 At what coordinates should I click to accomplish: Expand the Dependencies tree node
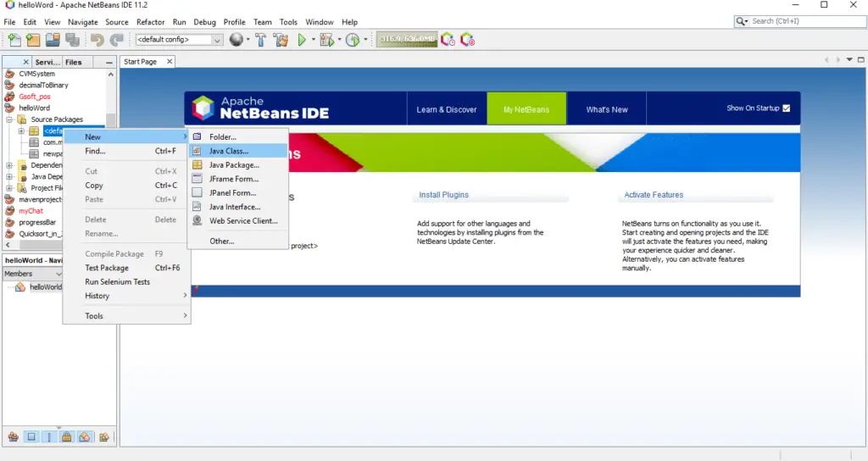[9, 165]
